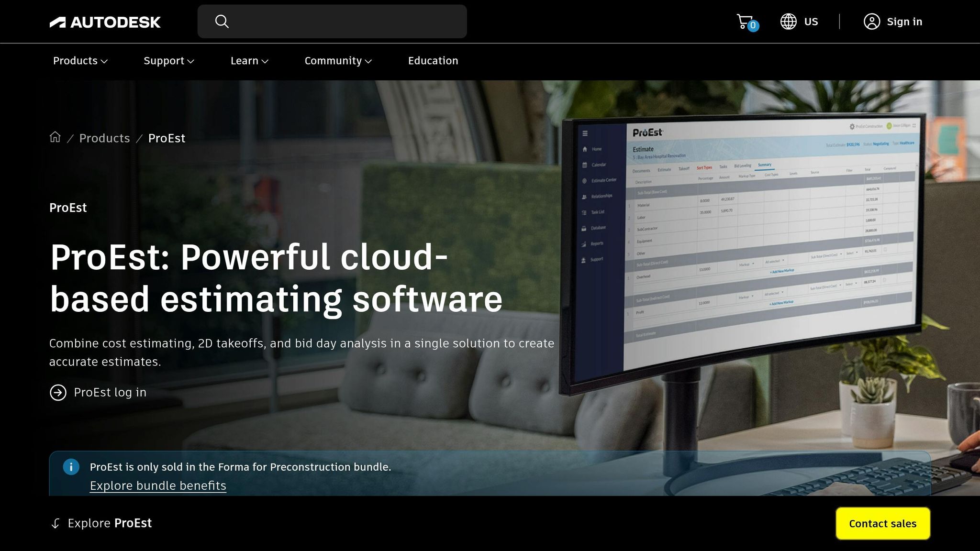Expand the Community menu
Screen dimensions: 980x551
click(x=338, y=61)
